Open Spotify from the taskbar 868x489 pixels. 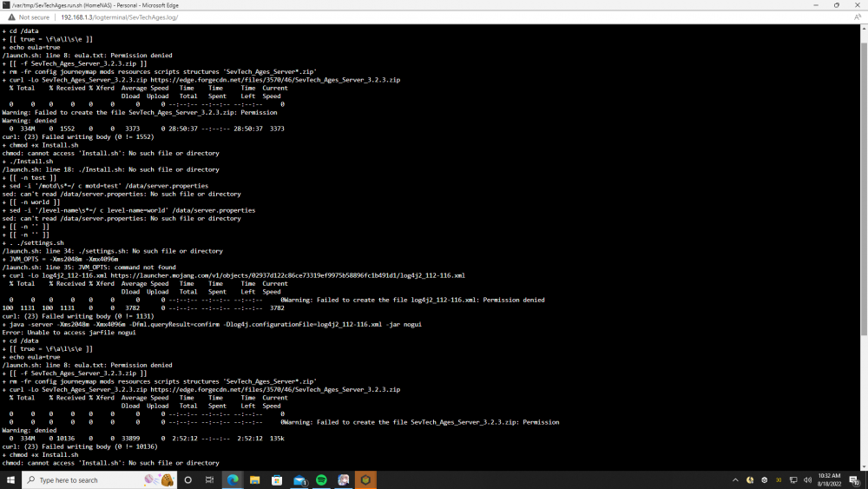pyautogui.click(x=321, y=480)
